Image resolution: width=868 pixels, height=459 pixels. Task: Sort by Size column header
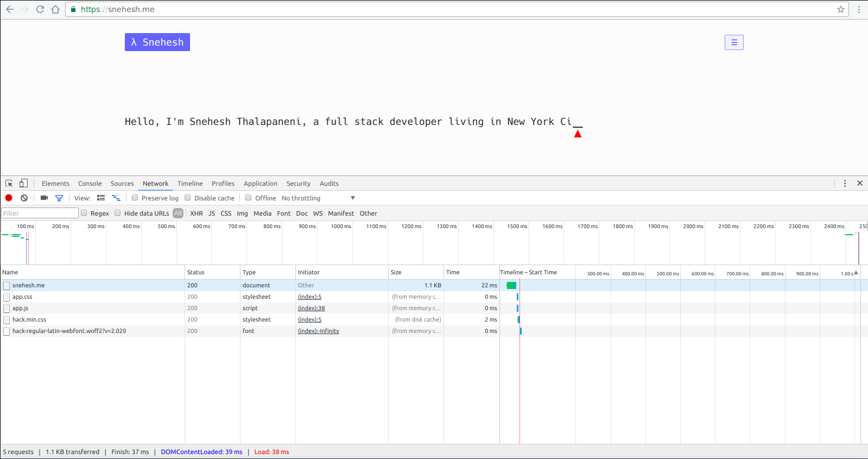point(416,272)
